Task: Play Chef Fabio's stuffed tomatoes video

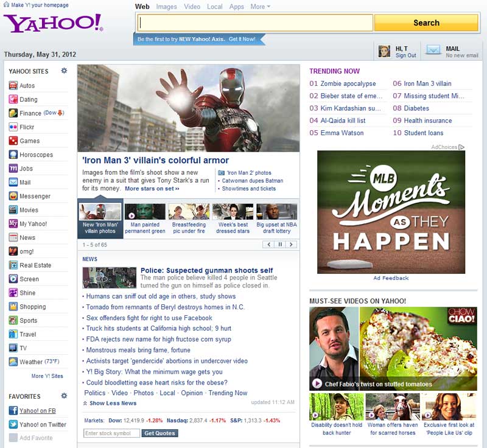Action: (x=393, y=349)
